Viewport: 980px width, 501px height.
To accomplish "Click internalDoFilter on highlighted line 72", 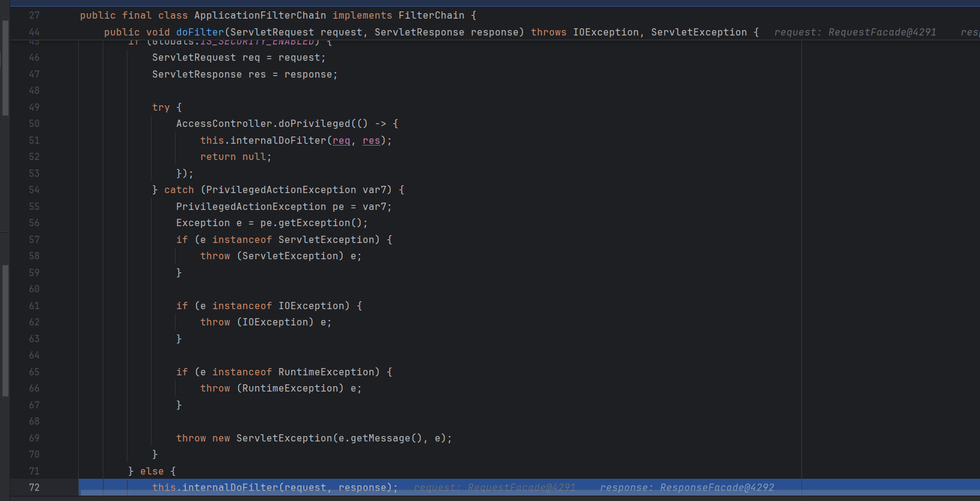I will pos(230,487).
